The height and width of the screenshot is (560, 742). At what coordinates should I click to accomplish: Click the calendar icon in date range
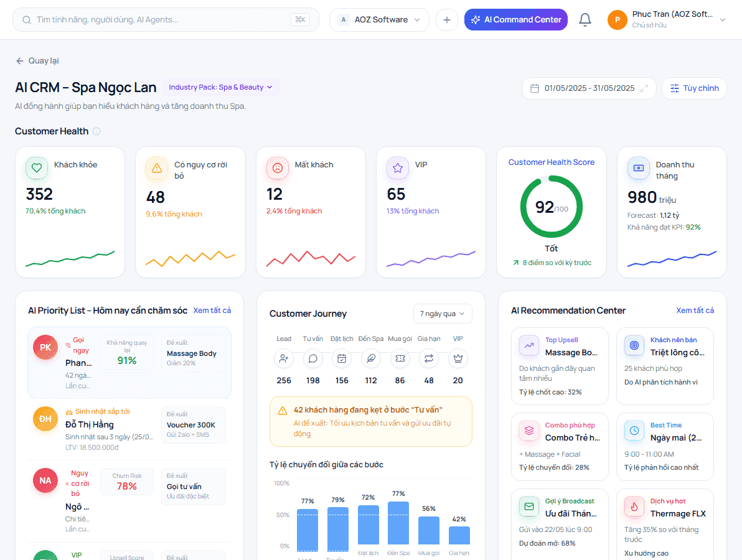[535, 88]
